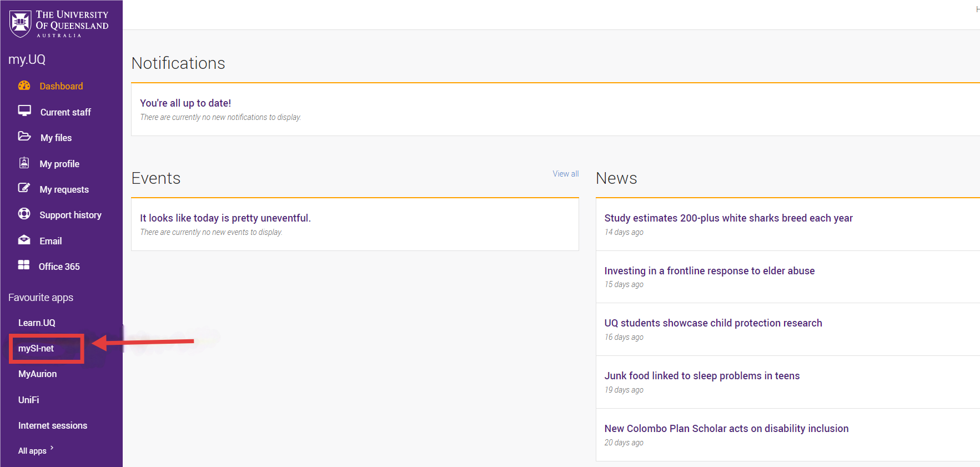Viewport: 980px width, 467px height.
Task: Select the '16 days ago' timestamp
Action: 624,337
